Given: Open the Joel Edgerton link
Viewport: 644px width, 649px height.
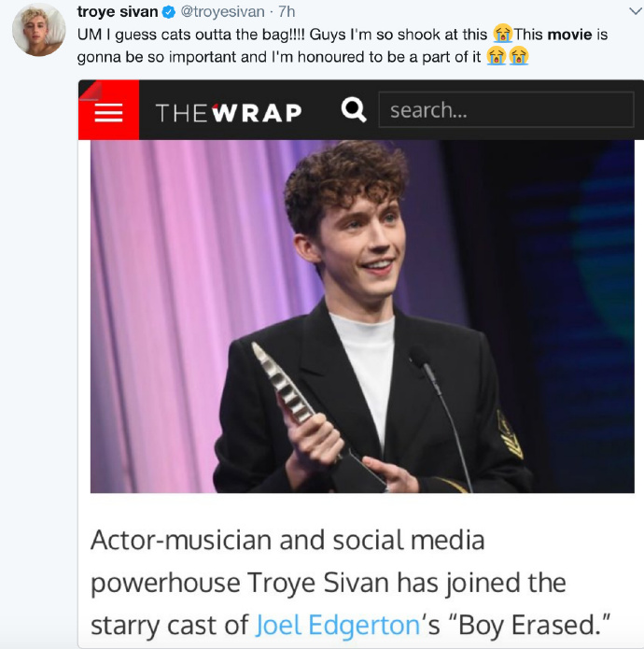Looking at the screenshot, I should tap(337, 624).
